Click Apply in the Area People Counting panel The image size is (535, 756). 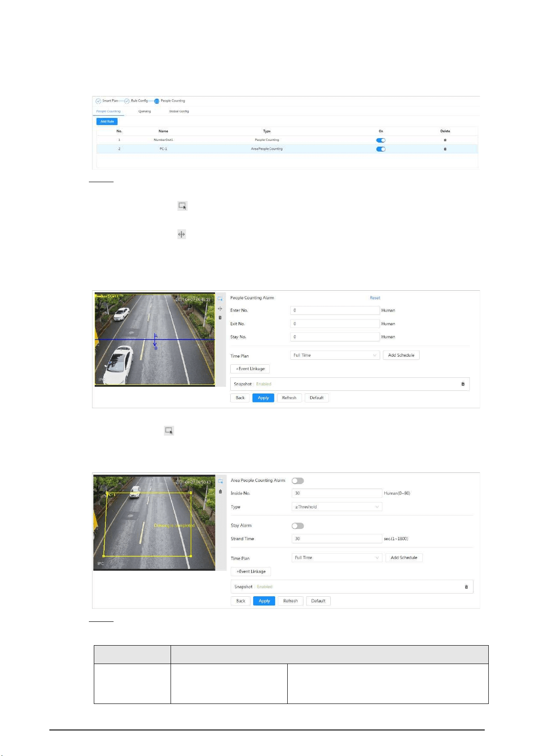[x=264, y=601]
